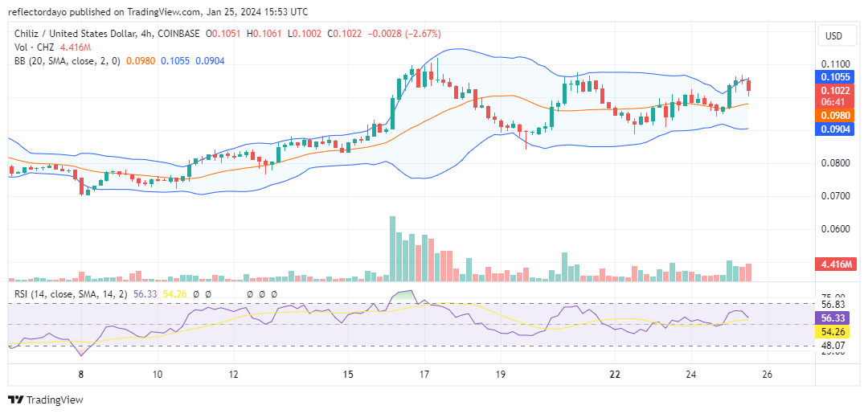868x414 pixels.
Task: Select the BB (20, SMA, close, 2, 0) legend
Action: [68, 61]
